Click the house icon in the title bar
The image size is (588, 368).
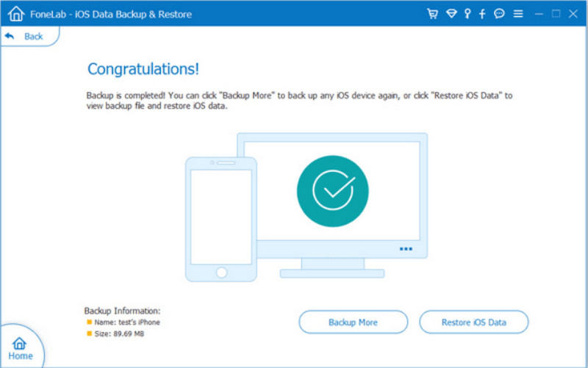tap(16, 14)
